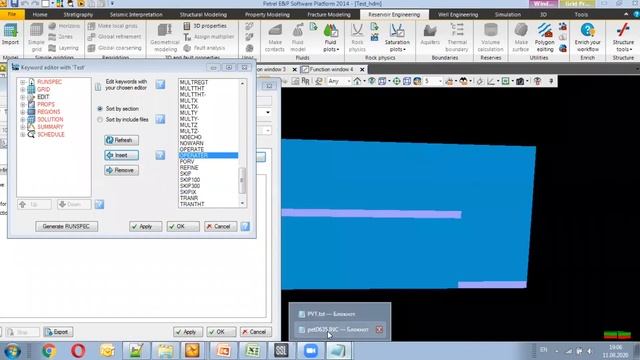Click the Windows Start button
Screen dimensions: 640x360
click(x=12, y=351)
